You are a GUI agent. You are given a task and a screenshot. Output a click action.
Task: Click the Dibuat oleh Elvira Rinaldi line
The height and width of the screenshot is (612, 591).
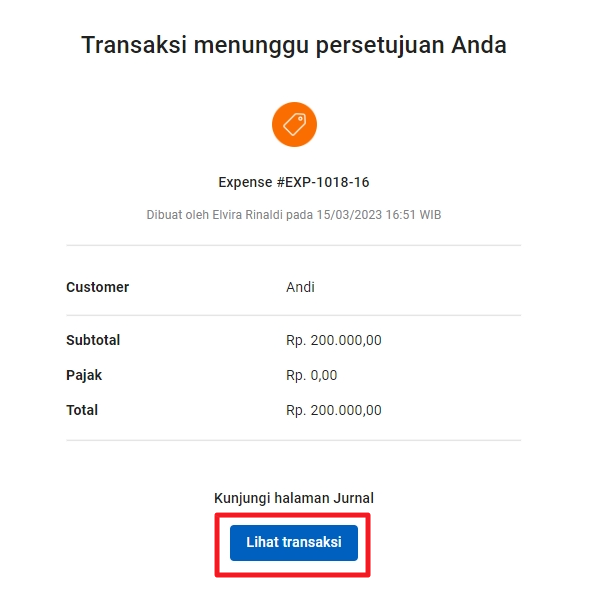pyautogui.click(x=294, y=215)
